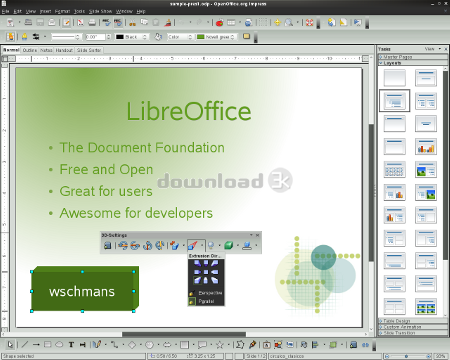Toggle extrusion on/off in 3D-Settings
This screenshot has width=450, height=360.
click(x=107, y=246)
